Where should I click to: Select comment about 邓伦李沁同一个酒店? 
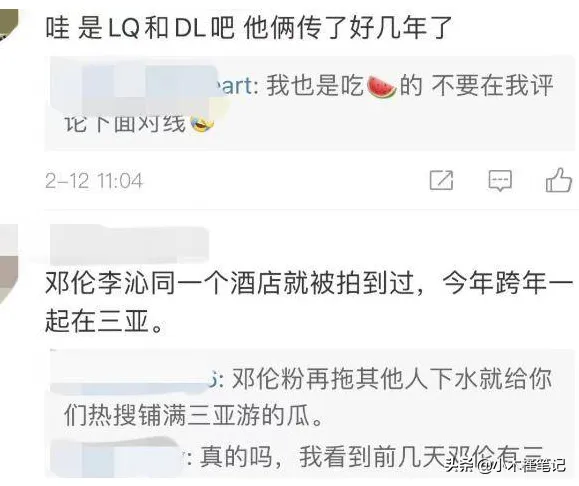click(x=309, y=302)
